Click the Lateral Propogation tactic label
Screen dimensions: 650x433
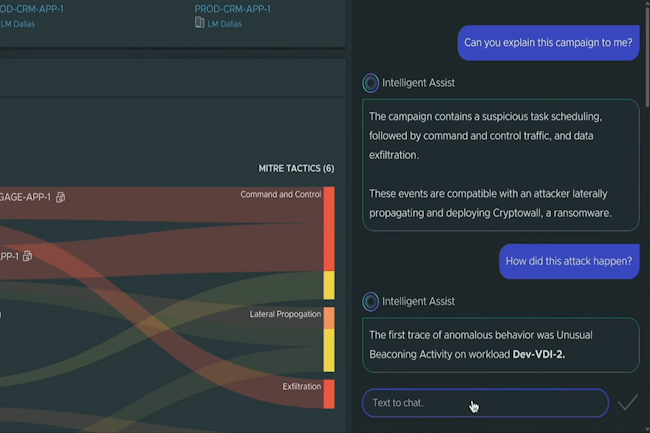pyautogui.click(x=285, y=314)
